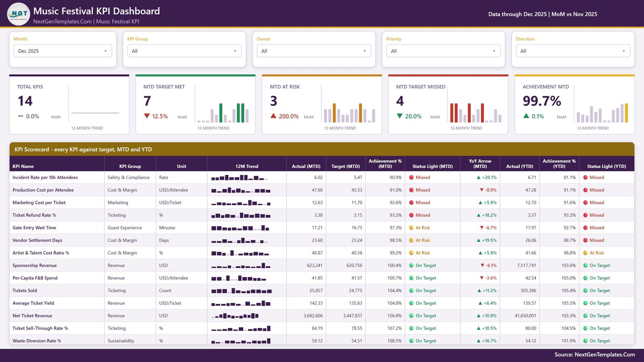
Task: Select the 'Incident Rate per 10k Attendees' row name
Action: click(45, 177)
